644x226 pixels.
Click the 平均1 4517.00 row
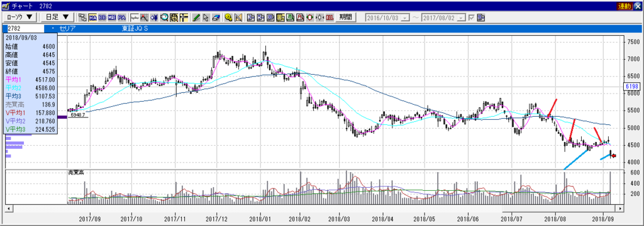[x=30, y=80]
